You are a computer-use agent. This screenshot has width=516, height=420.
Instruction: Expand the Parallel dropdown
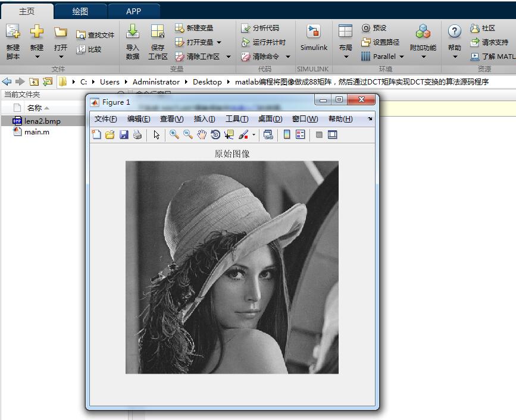pos(402,57)
